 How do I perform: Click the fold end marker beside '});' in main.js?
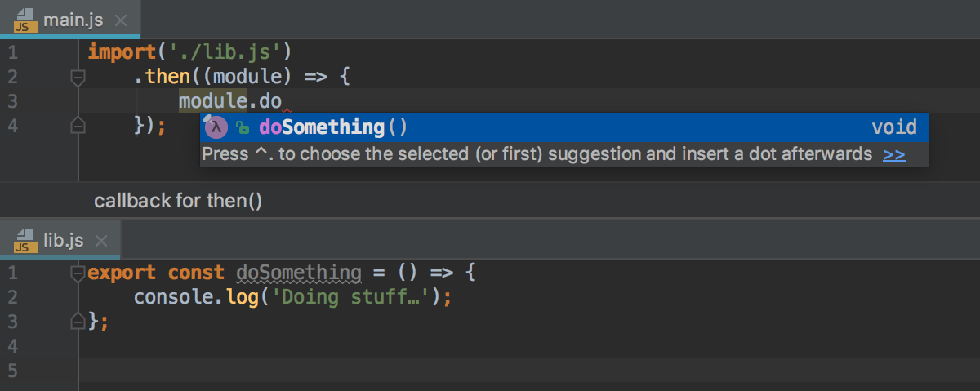78,126
